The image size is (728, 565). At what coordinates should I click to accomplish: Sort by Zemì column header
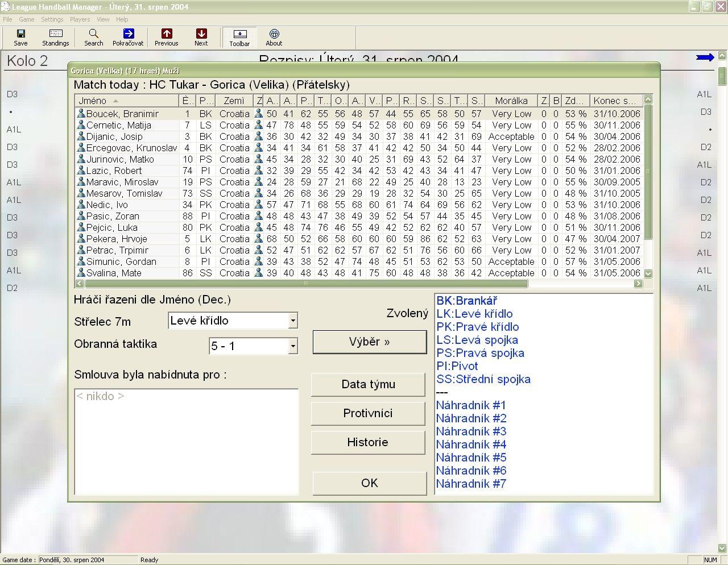click(234, 101)
